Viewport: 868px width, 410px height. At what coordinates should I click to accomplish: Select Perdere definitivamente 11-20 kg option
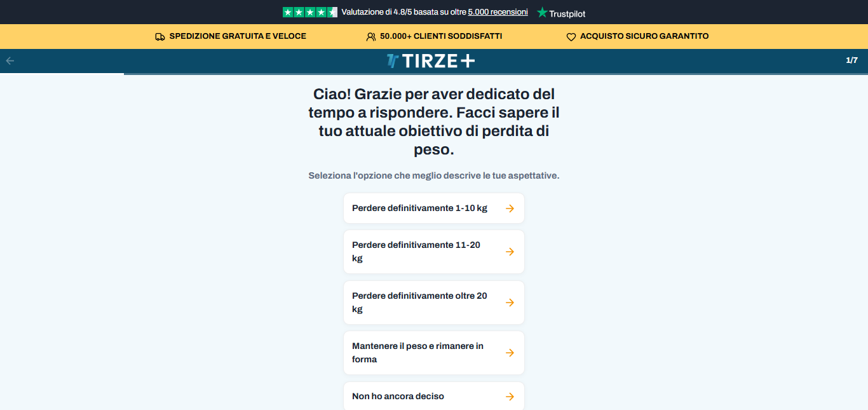pos(434,252)
